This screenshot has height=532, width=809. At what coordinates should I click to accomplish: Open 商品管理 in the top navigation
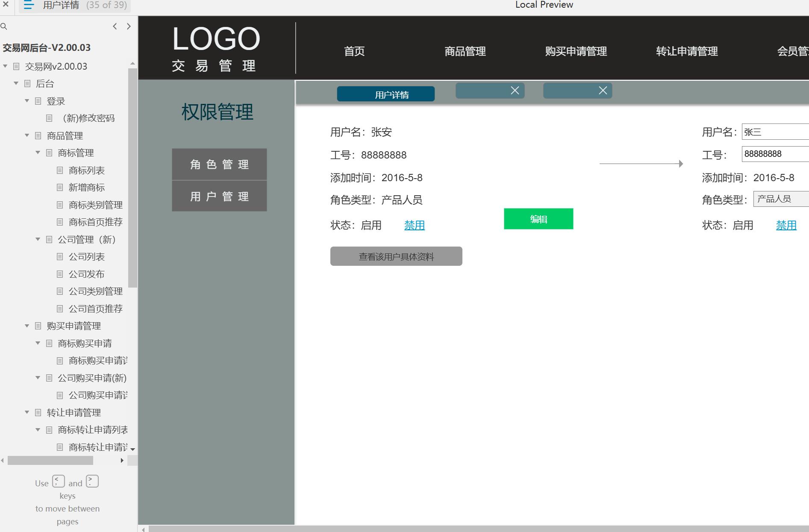[465, 51]
